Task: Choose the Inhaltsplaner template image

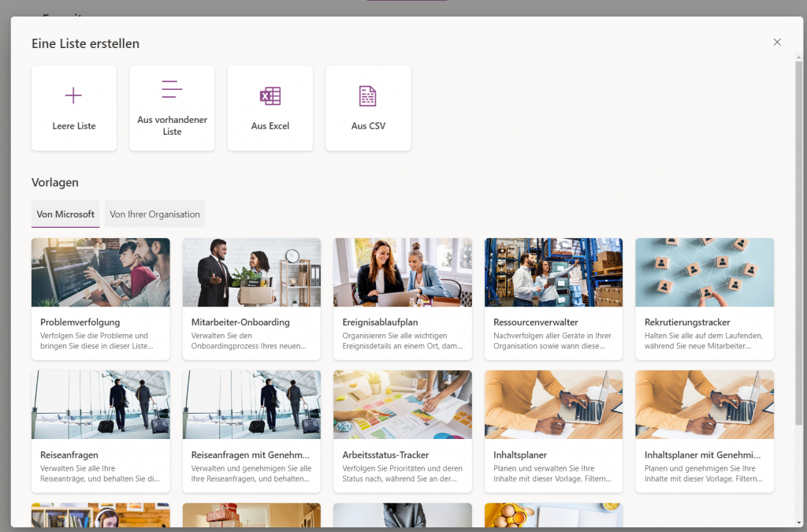Action: pos(553,404)
